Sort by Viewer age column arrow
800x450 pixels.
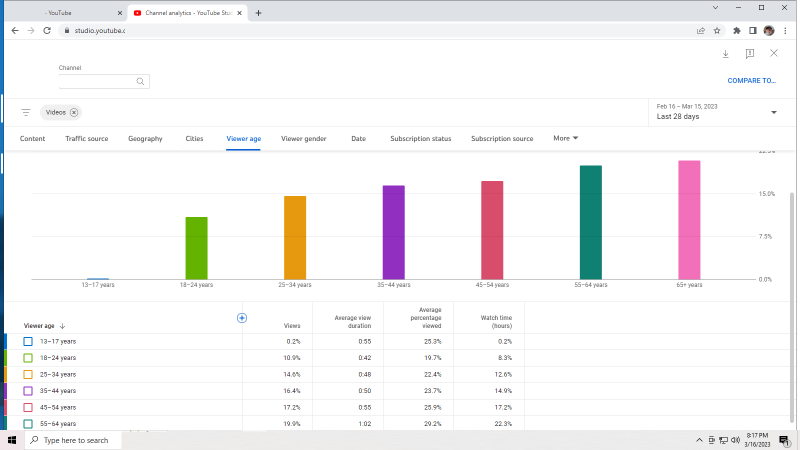pos(63,326)
